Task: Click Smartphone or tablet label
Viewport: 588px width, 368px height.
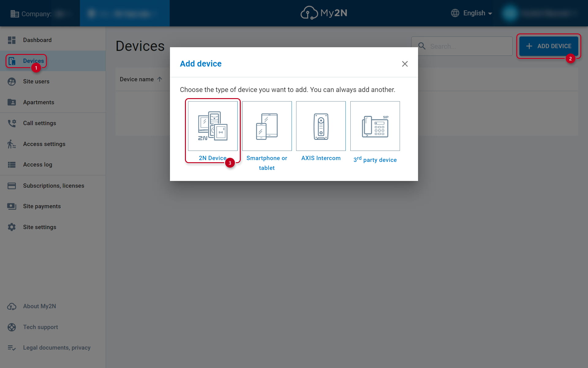Action: 267,163
